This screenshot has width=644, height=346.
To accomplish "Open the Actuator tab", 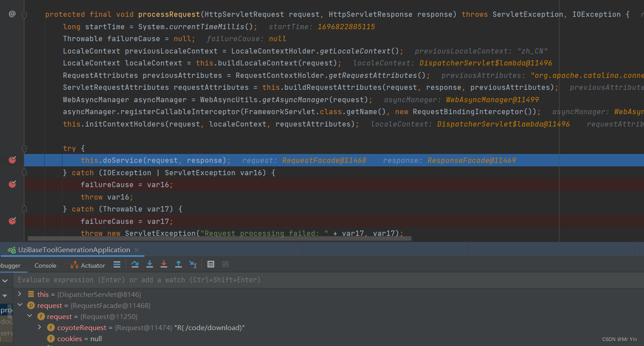I will 93,265.
